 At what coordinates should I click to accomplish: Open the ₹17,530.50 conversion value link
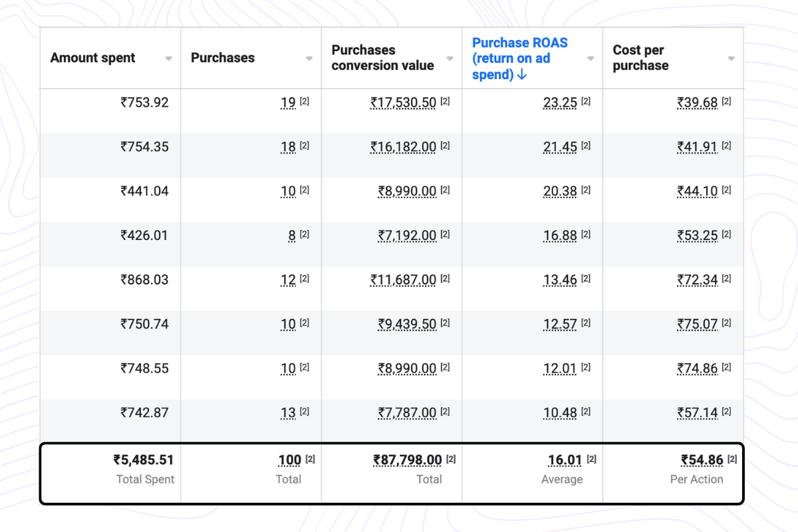tap(404, 102)
